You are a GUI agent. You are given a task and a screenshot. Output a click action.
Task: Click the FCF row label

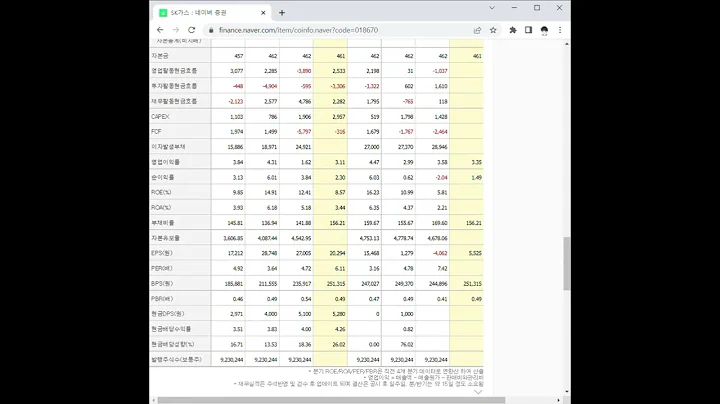[x=156, y=132]
